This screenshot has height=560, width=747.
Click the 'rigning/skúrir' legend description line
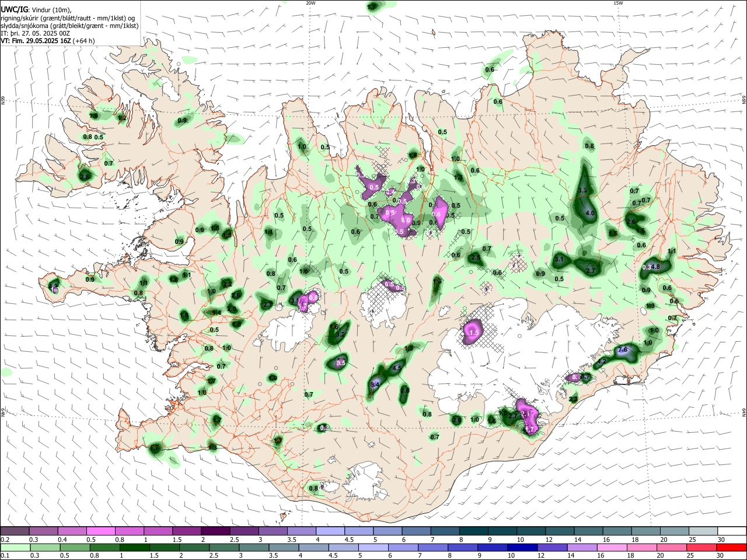click(x=68, y=18)
